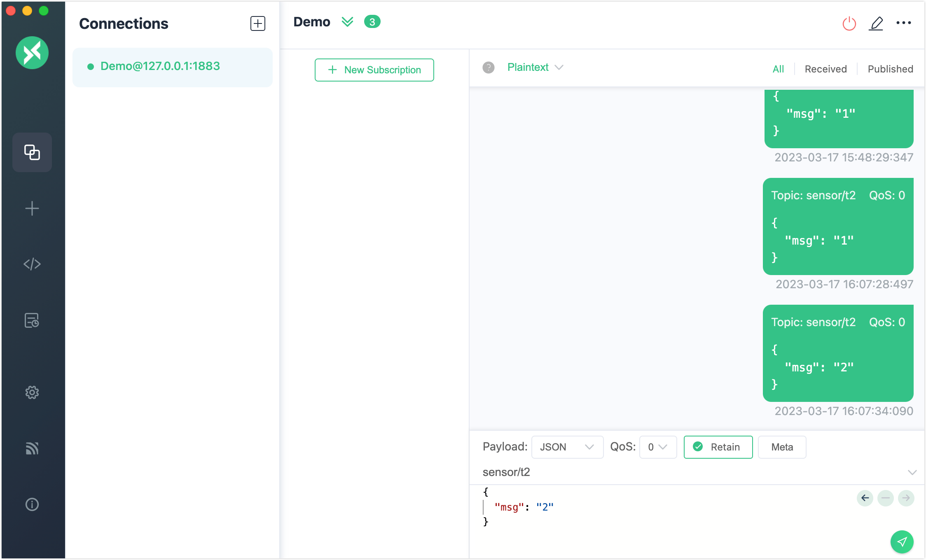Switch to the Received messages tab
The height and width of the screenshot is (560, 926).
825,69
